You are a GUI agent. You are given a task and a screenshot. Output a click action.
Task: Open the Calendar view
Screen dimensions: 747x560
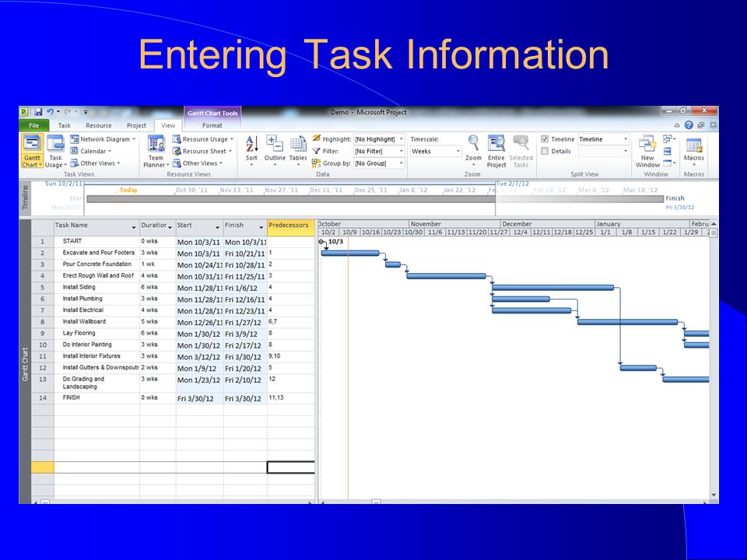(91, 151)
